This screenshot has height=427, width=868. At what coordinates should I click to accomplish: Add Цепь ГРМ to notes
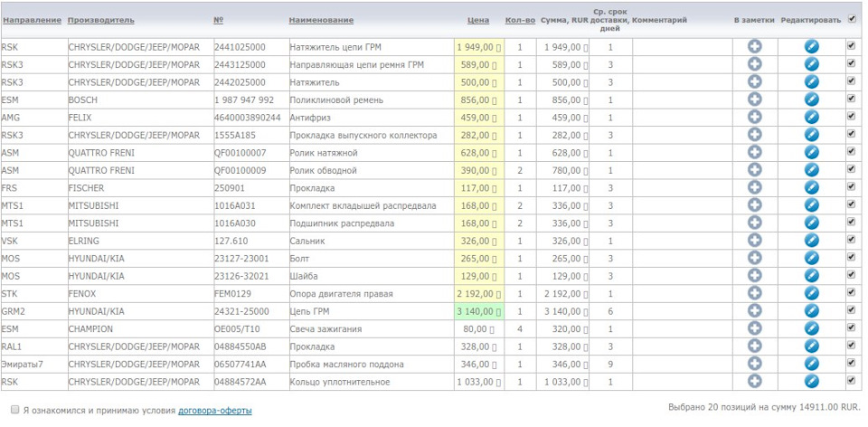point(754,311)
